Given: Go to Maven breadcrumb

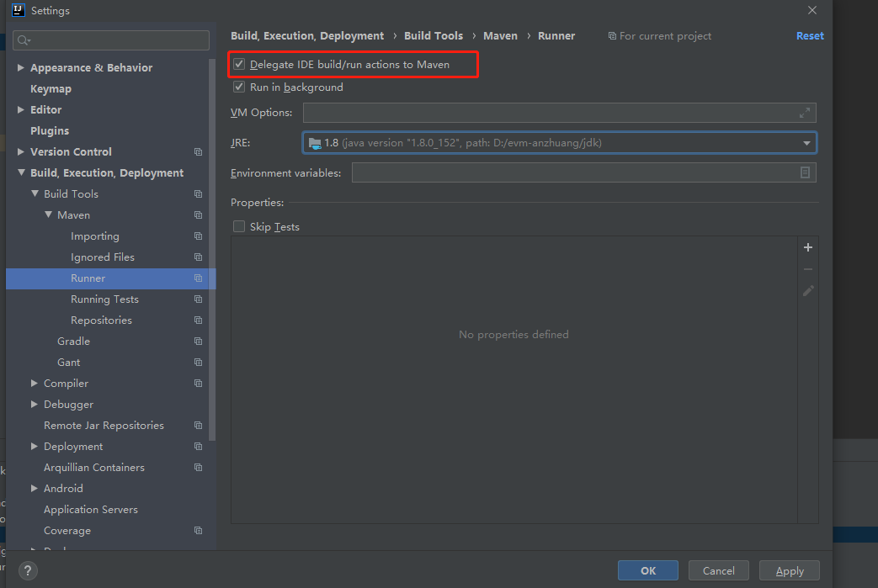Looking at the screenshot, I should (500, 36).
